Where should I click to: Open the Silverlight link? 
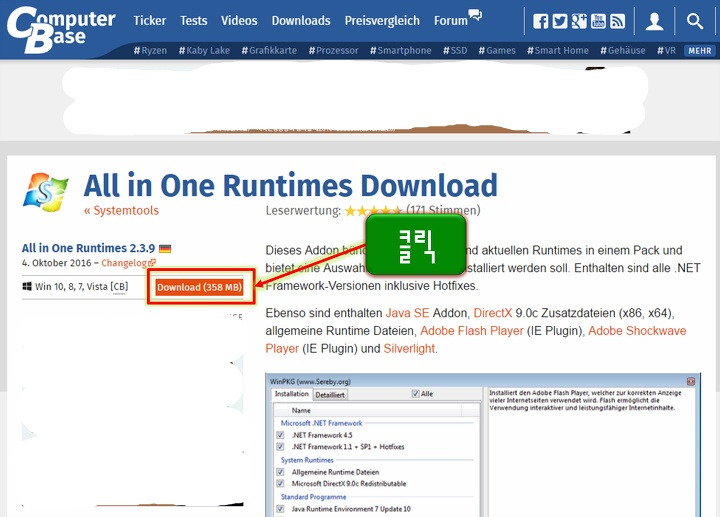pos(409,349)
